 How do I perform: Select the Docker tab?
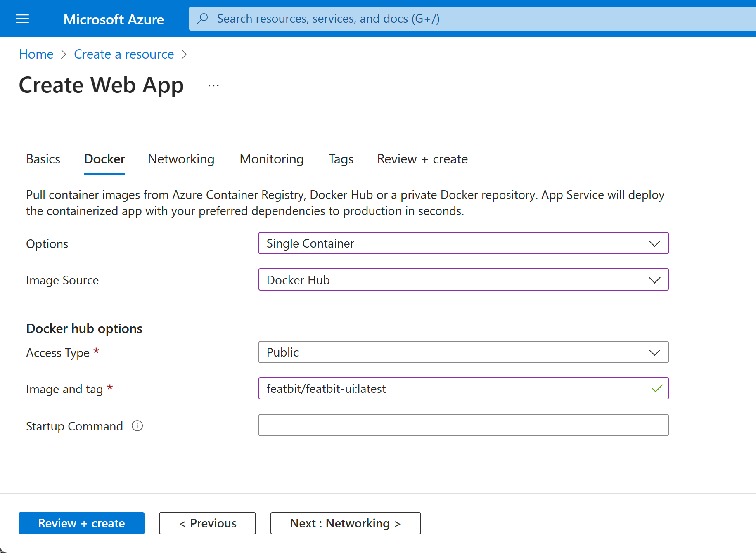[x=104, y=159]
